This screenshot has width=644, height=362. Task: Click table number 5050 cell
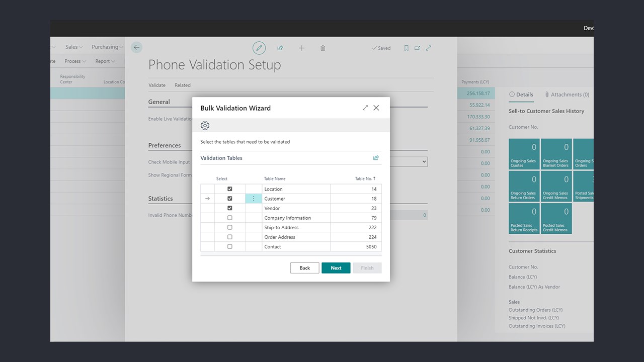356,246
